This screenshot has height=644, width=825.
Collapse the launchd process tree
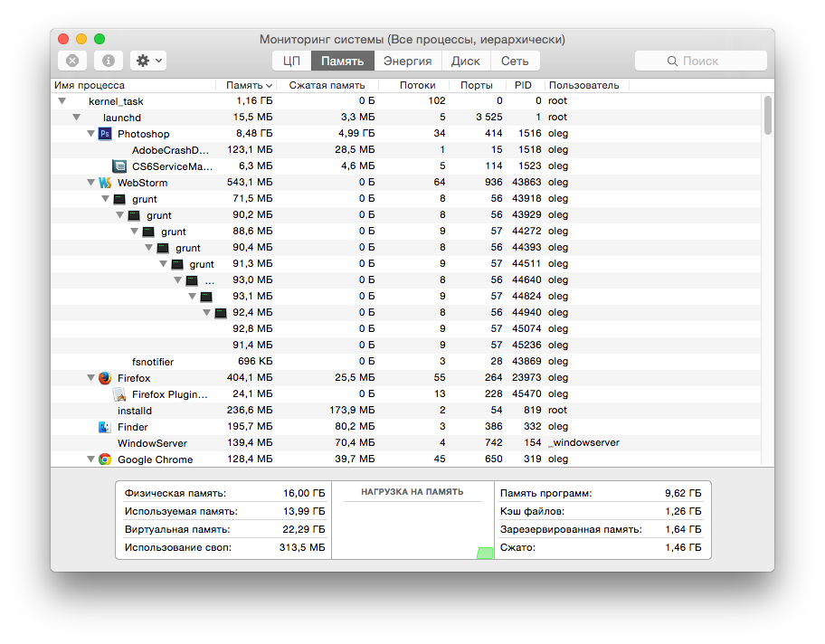tap(76, 117)
